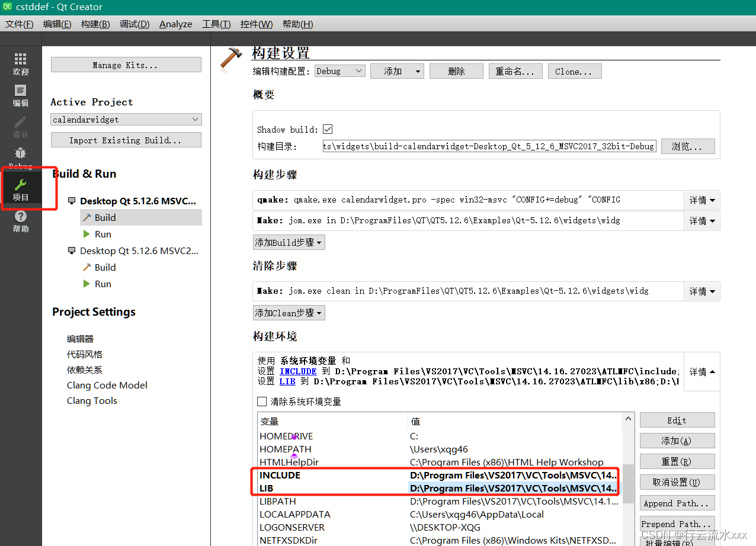Click the Reset (重置(R)) button
Image resolution: width=756 pixels, height=546 pixels.
[677, 462]
